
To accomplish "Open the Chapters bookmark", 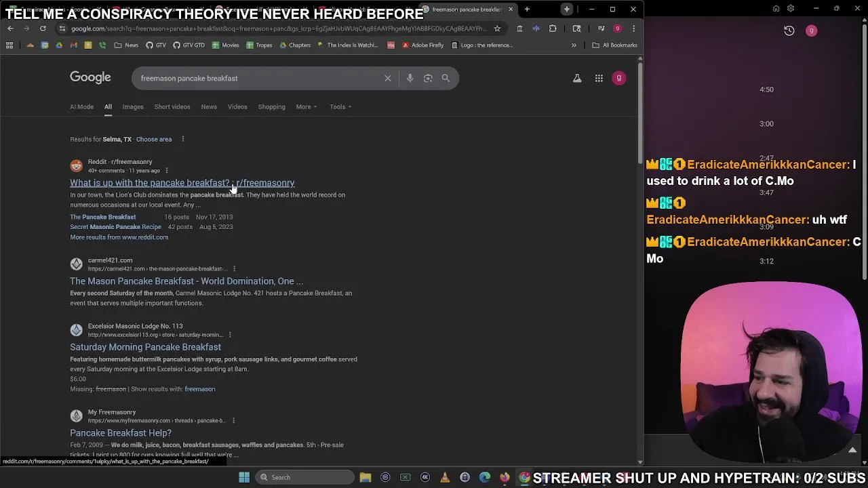I will [x=295, y=45].
